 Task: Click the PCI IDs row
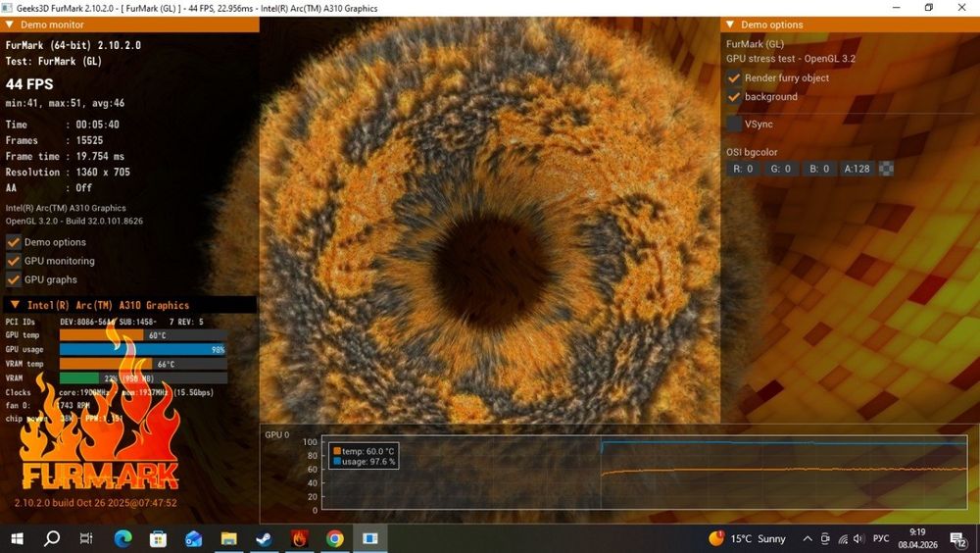tap(105, 322)
